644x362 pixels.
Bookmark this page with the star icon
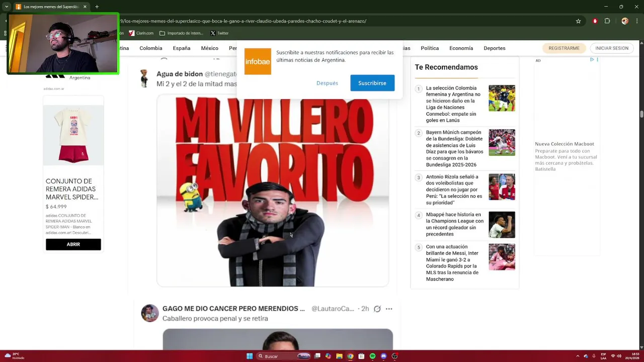(579, 21)
